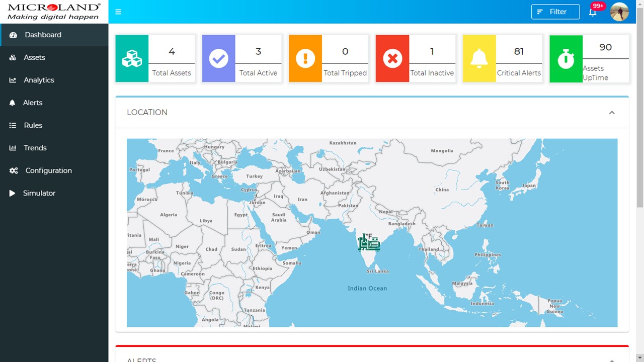Click the Total Active value 3
644x362 pixels.
coord(258,51)
